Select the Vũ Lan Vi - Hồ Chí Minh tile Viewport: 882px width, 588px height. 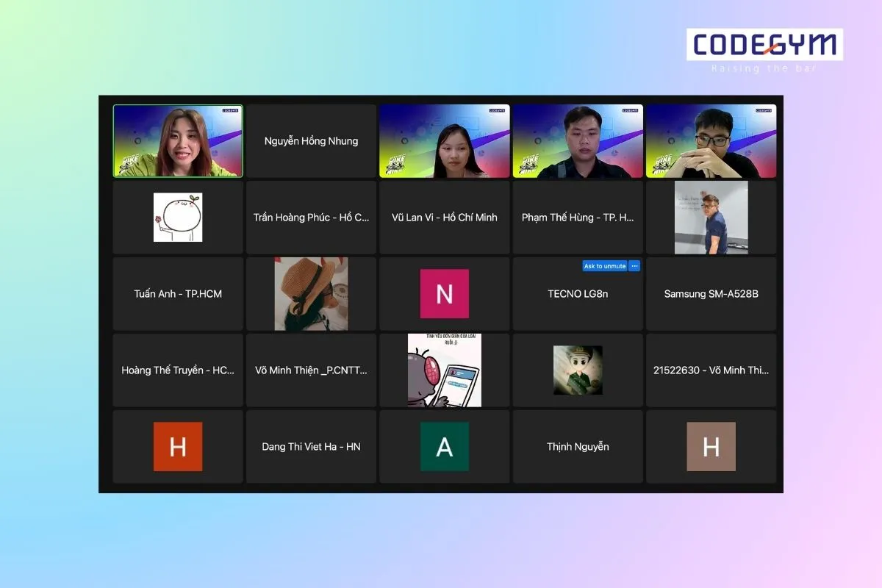pyautogui.click(x=444, y=218)
